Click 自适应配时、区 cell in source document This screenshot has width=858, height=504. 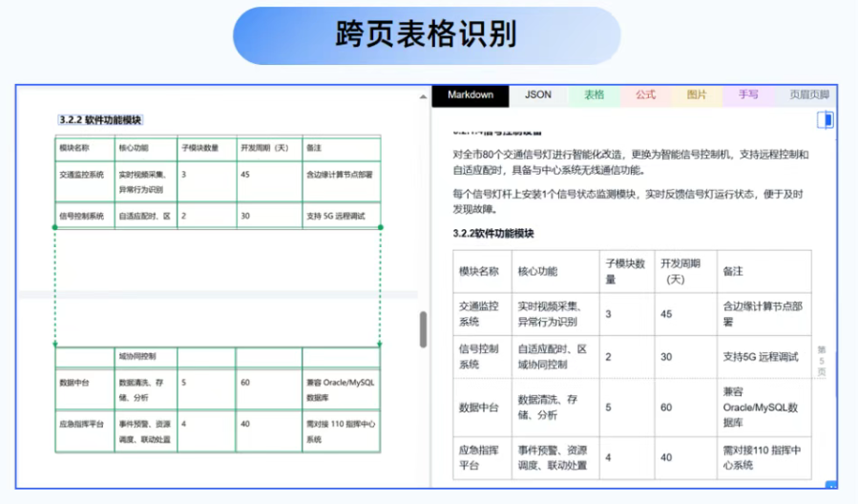(x=146, y=216)
